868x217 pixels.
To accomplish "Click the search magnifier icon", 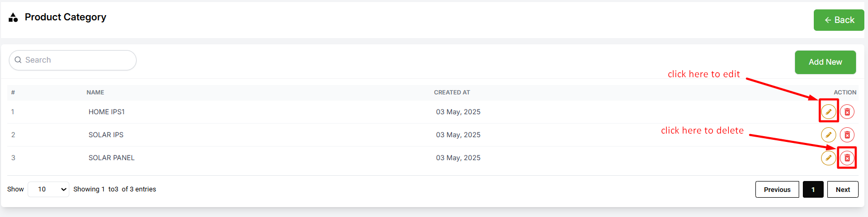I will coord(18,60).
